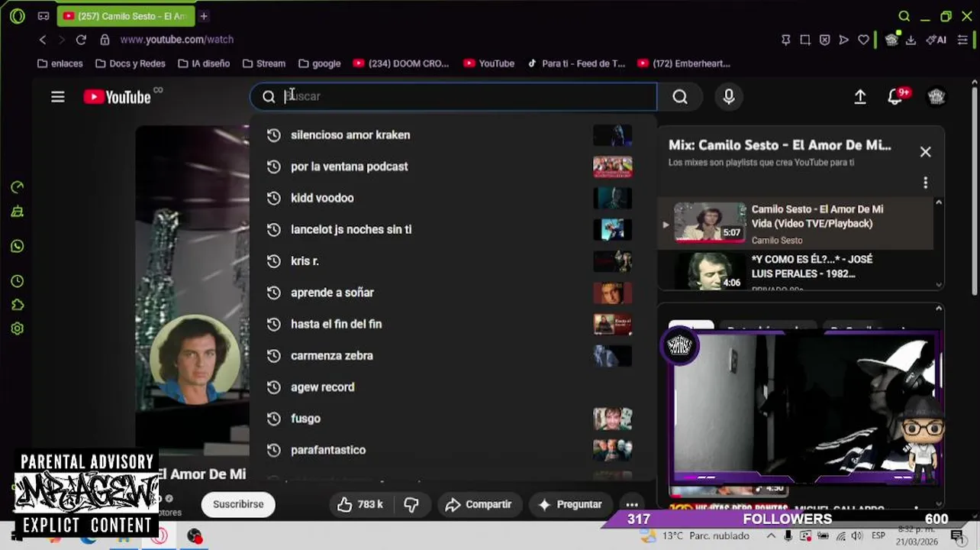This screenshot has width=980, height=550.
Task: Reload the page
Action: click(x=81, y=40)
